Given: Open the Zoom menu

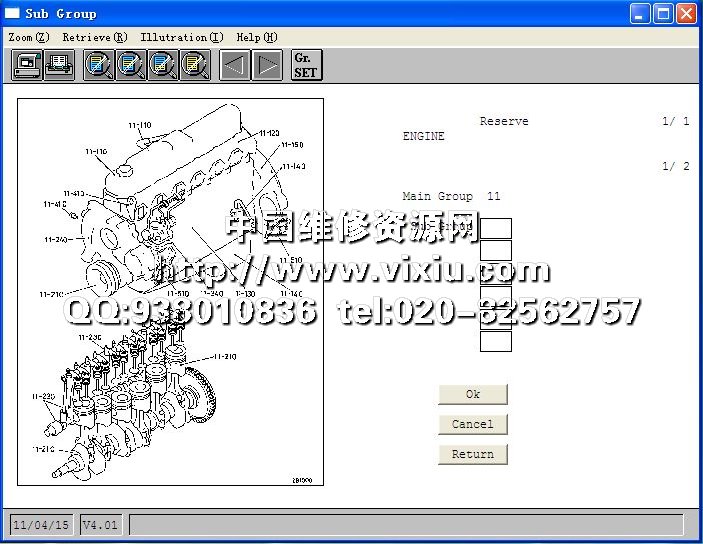Looking at the screenshot, I should click(27, 37).
